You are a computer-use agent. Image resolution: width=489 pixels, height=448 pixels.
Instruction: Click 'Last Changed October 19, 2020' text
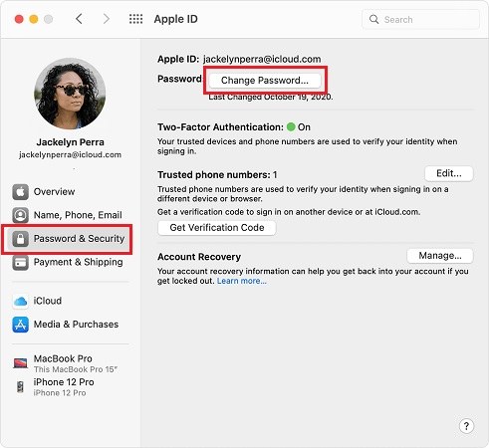271,98
